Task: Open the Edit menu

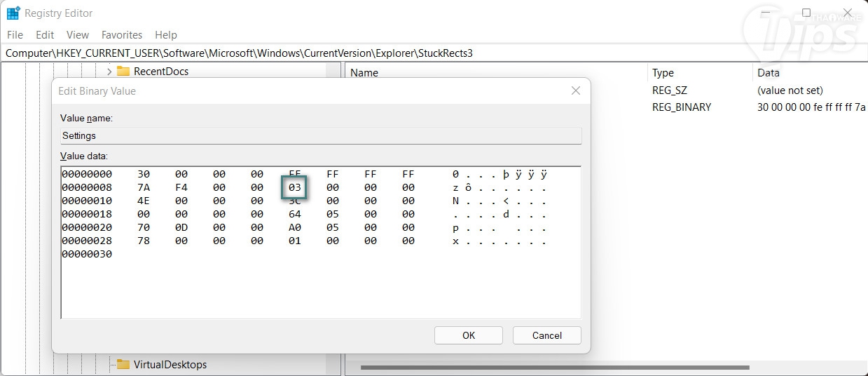Action: tap(45, 34)
